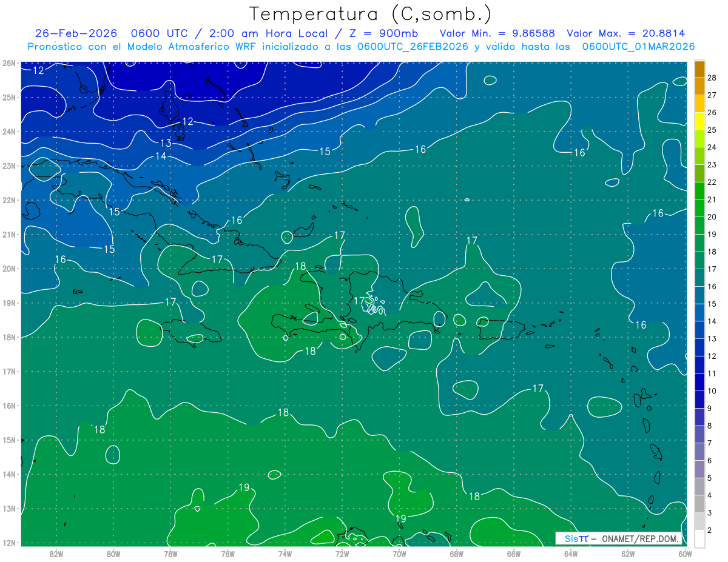Click the '2' label on the color scale
728x562 pixels.
pyautogui.click(x=710, y=530)
